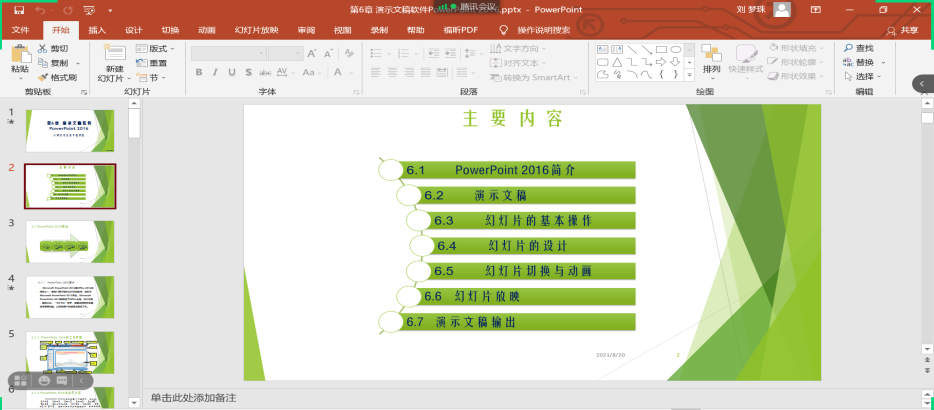Switch to Animations (动画) tab
This screenshot has width=934, height=410.
[207, 30]
